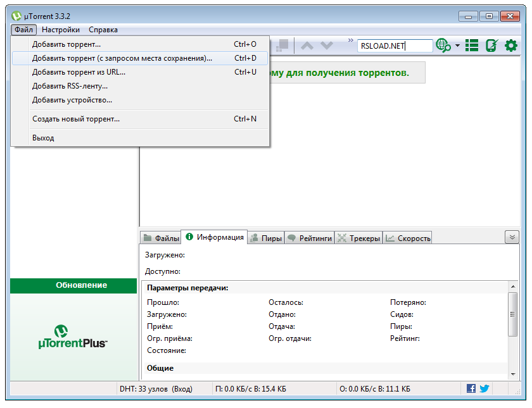Click the info pane scrollbar down arrow
The image size is (532, 408).
click(513, 374)
